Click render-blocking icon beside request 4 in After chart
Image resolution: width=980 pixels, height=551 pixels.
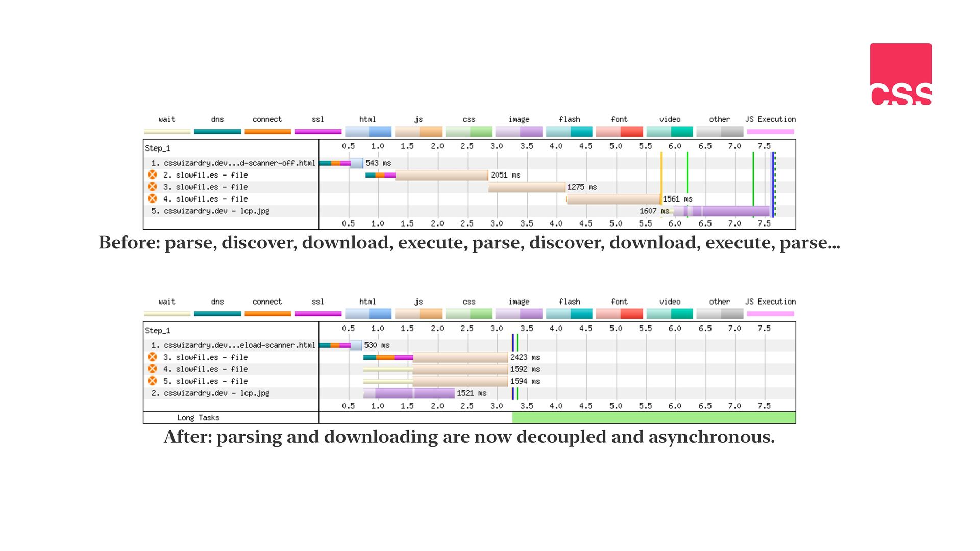152,369
